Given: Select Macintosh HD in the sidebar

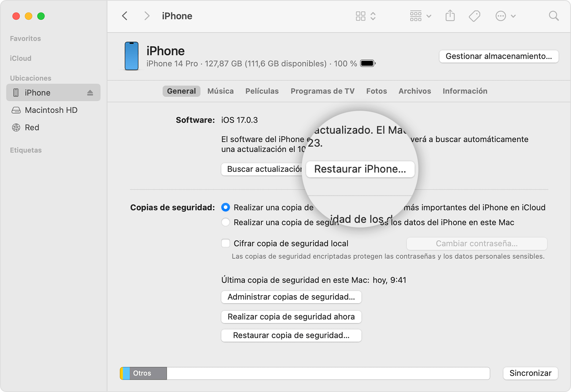Looking at the screenshot, I should coord(51,110).
